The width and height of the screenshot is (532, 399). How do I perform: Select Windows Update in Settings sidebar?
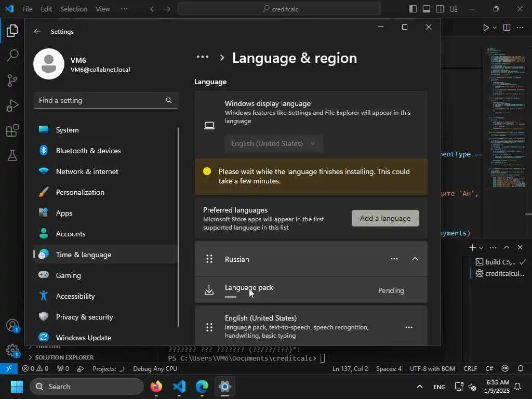pos(106,338)
